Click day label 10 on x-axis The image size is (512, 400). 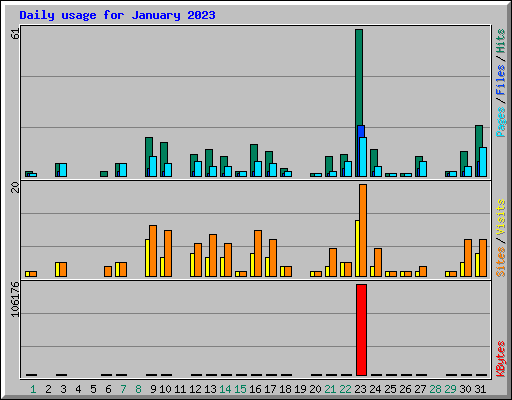coord(165,389)
